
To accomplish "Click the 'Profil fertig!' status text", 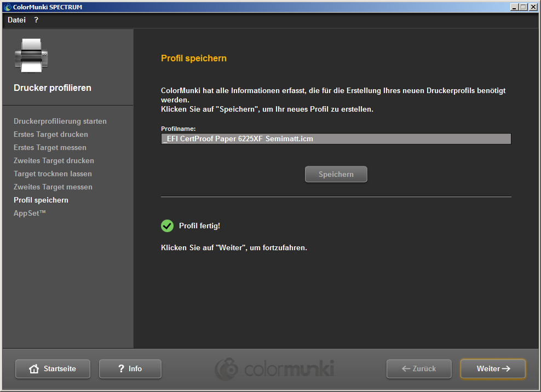I will (199, 226).
